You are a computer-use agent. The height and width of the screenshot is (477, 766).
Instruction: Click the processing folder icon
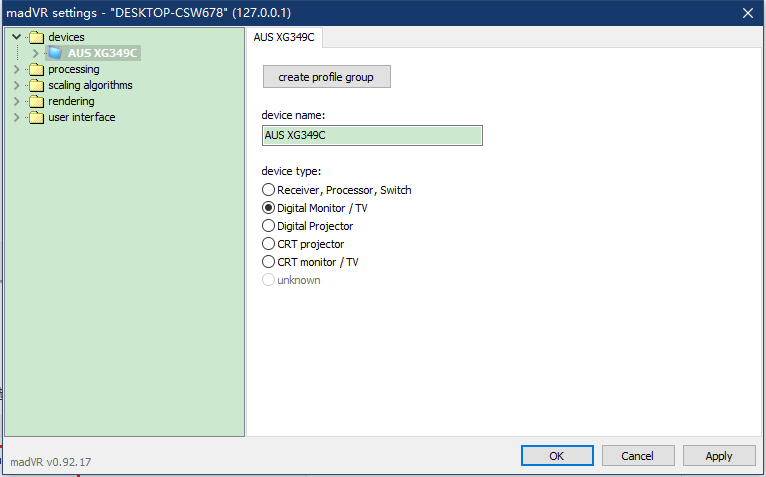[x=37, y=69]
